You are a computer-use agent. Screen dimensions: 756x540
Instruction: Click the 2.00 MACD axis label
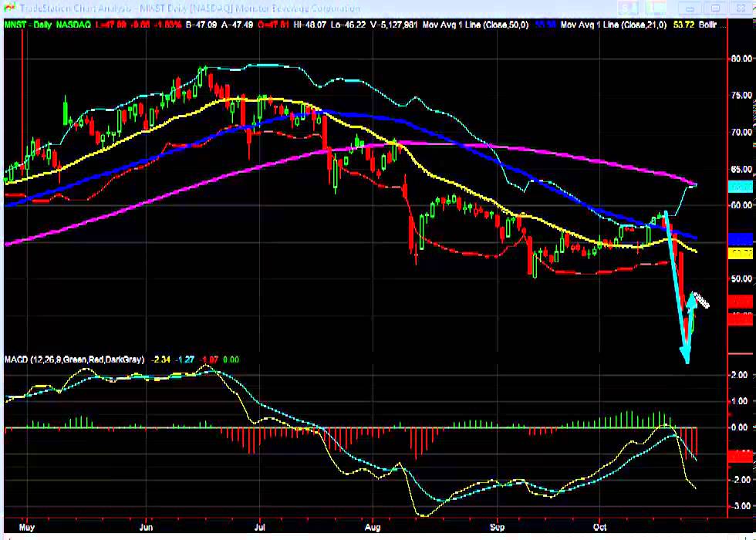[x=740, y=375]
